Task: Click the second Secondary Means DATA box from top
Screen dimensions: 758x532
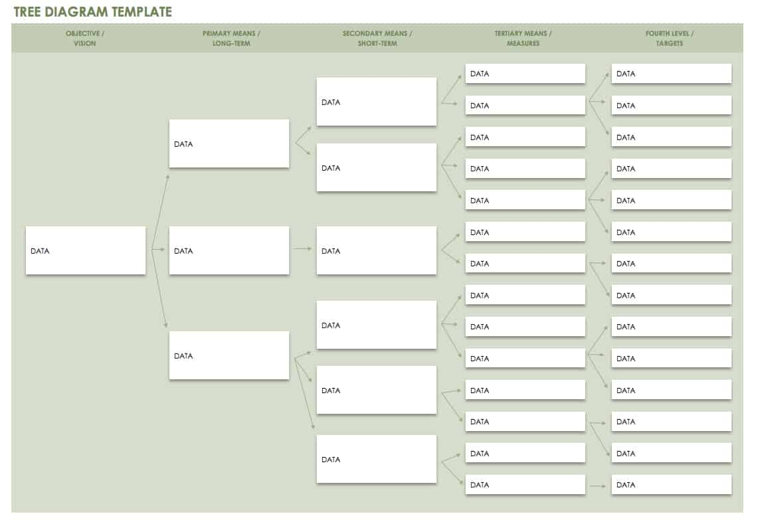Action: point(377,167)
